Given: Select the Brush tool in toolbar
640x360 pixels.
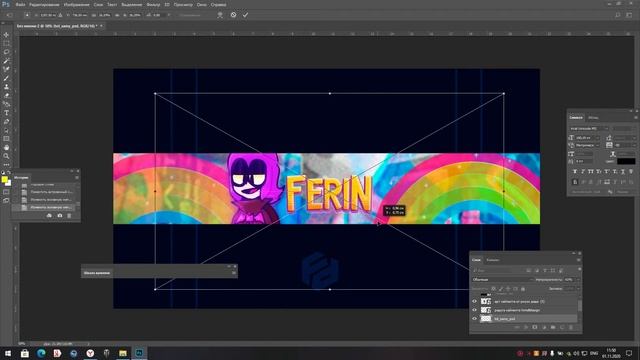Looking at the screenshot, I should pos(6,78).
